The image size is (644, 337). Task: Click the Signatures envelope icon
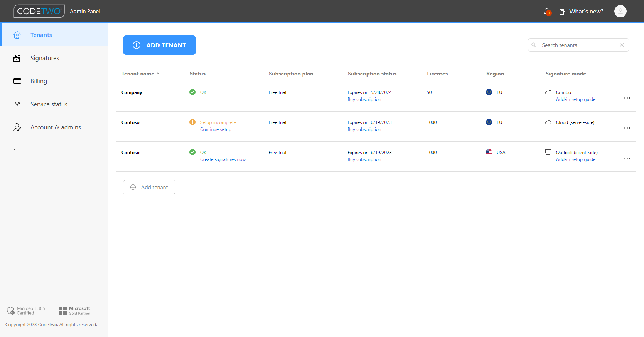coord(17,58)
